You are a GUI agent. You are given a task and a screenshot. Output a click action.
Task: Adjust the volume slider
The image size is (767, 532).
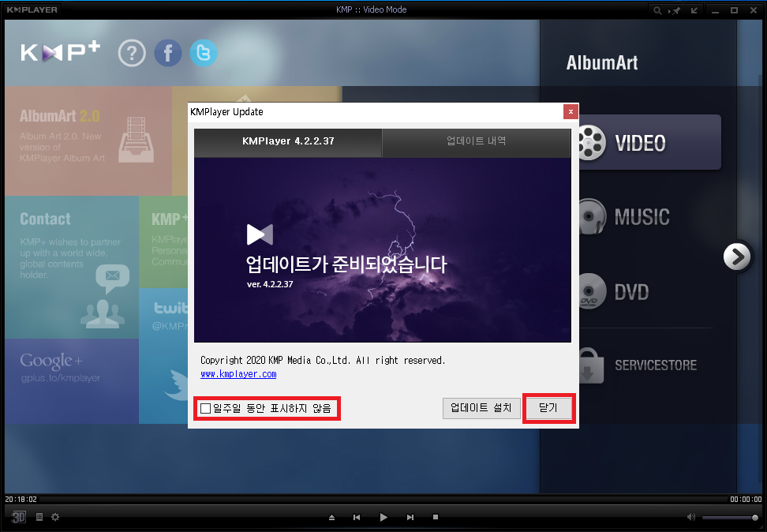pyautogui.click(x=731, y=517)
